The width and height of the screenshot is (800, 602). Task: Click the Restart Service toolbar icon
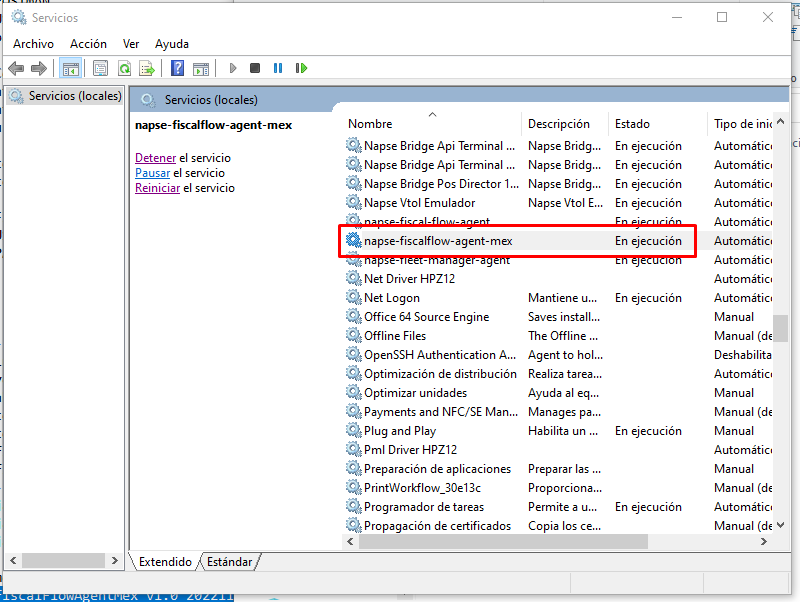[x=301, y=68]
